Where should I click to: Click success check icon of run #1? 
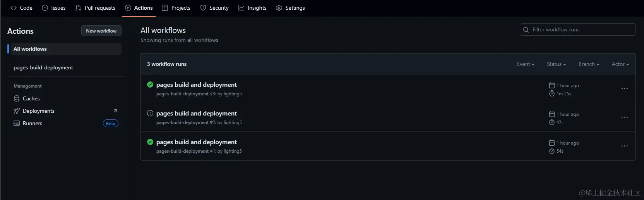pos(150,142)
